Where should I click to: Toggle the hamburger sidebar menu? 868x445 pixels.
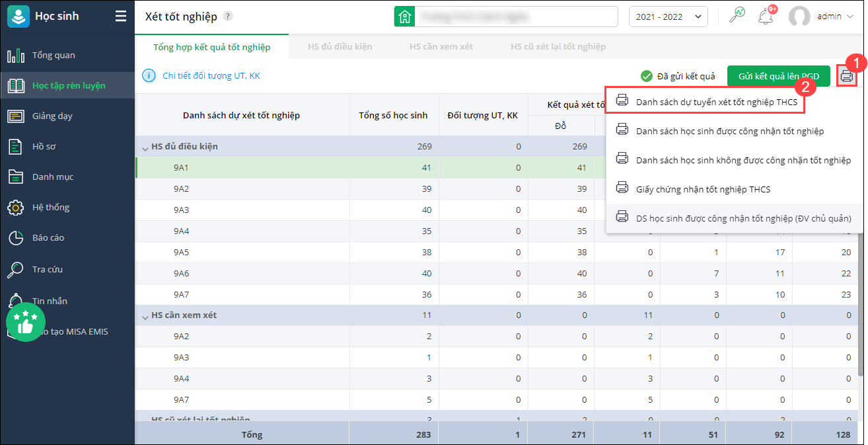[x=120, y=17]
